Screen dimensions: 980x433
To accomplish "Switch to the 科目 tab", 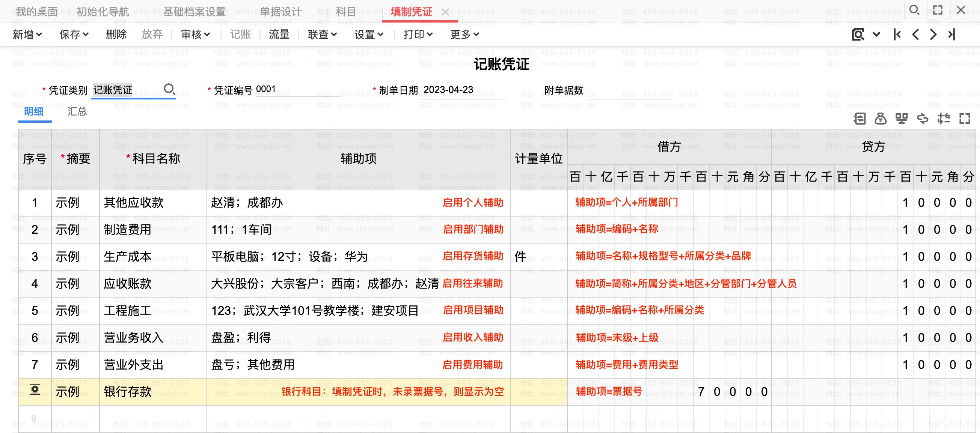I will point(346,12).
